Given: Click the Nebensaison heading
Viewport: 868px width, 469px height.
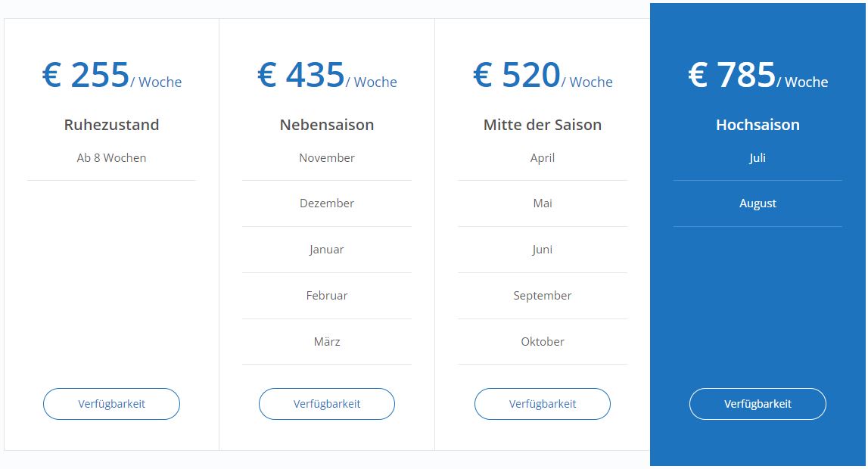Looking at the screenshot, I should pyautogui.click(x=327, y=125).
